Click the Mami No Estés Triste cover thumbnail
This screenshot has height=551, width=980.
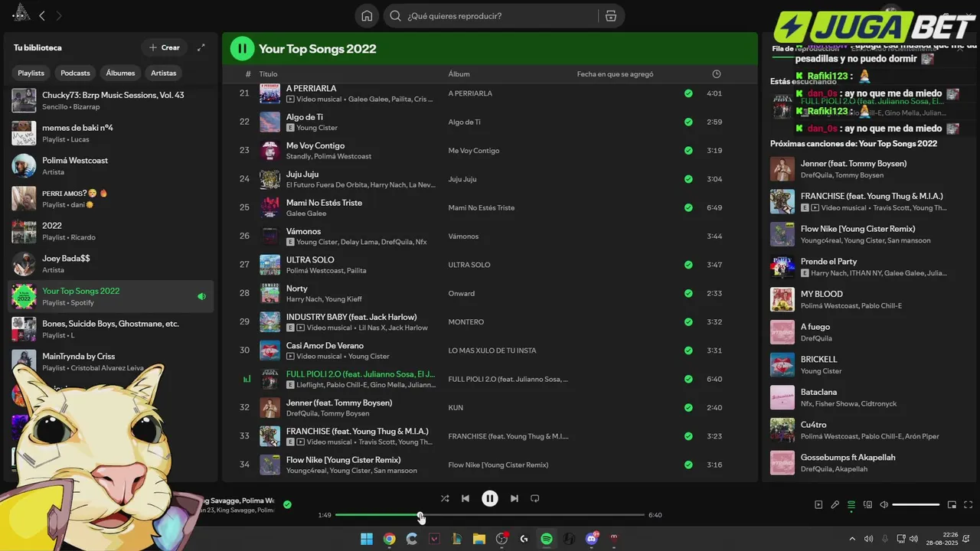[269, 207]
